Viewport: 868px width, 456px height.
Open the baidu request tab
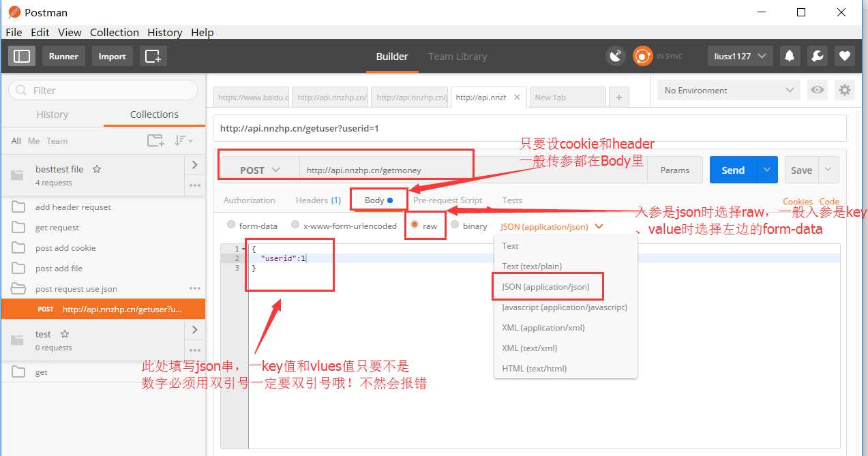point(252,97)
